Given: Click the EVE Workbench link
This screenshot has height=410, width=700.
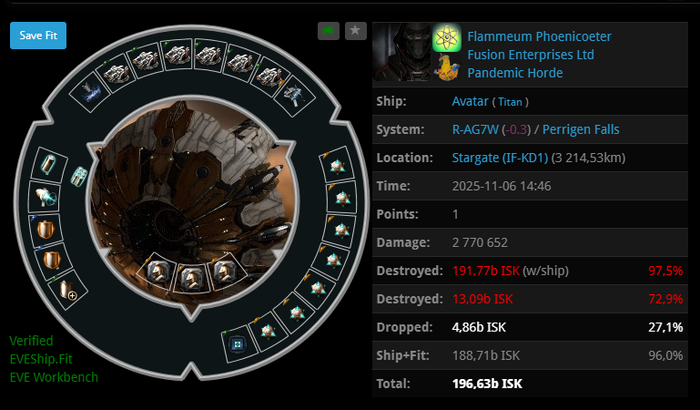Looking at the screenshot, I should click(x=54, y=377).
